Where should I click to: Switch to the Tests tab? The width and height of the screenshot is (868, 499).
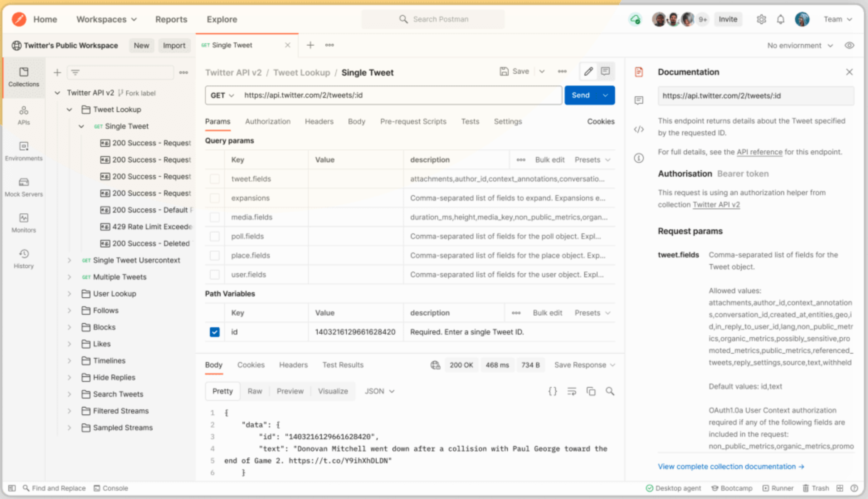(x=470, y=121)
